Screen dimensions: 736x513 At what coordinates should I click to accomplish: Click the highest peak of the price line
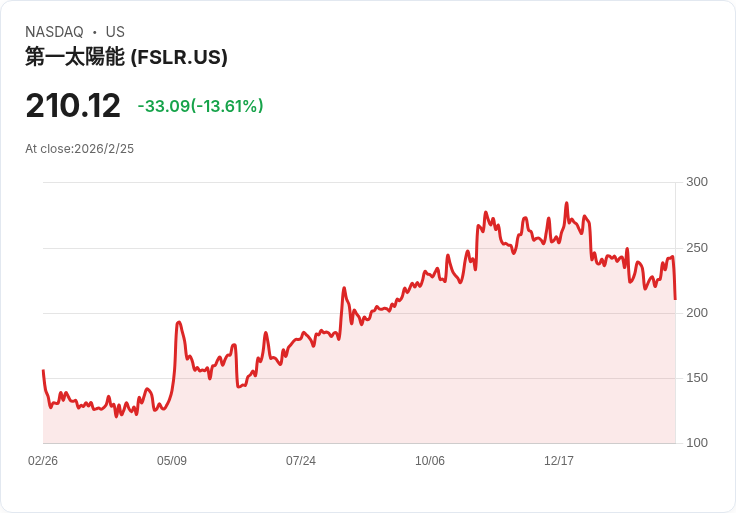(x=567, y=203)
